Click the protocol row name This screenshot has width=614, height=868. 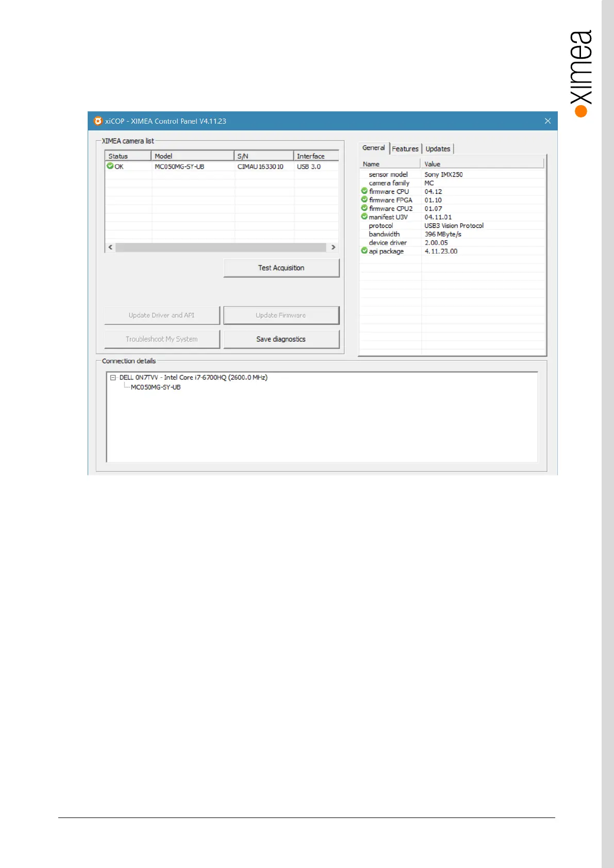[381, 226]
